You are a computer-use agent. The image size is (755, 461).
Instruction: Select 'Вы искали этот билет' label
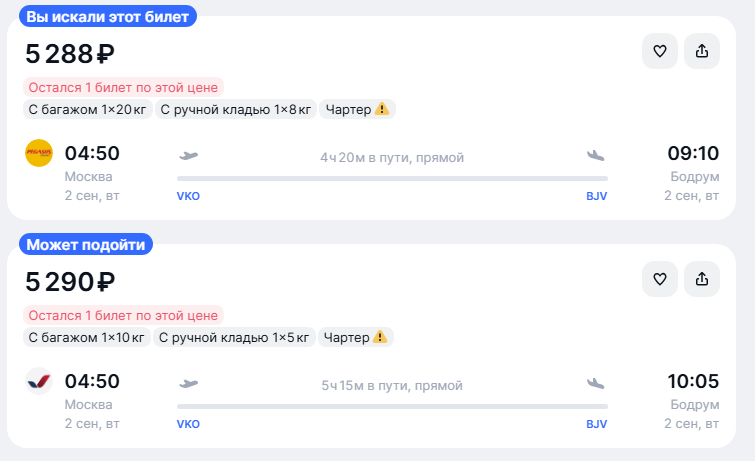coord(108,16)
